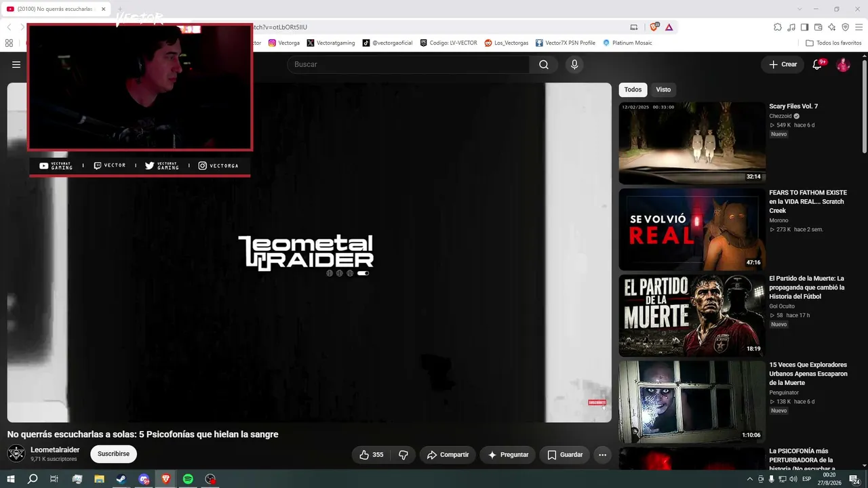Open the SE VOLVIÓ REAL video thumbnail
868x488 pixels.
point(692,229)
